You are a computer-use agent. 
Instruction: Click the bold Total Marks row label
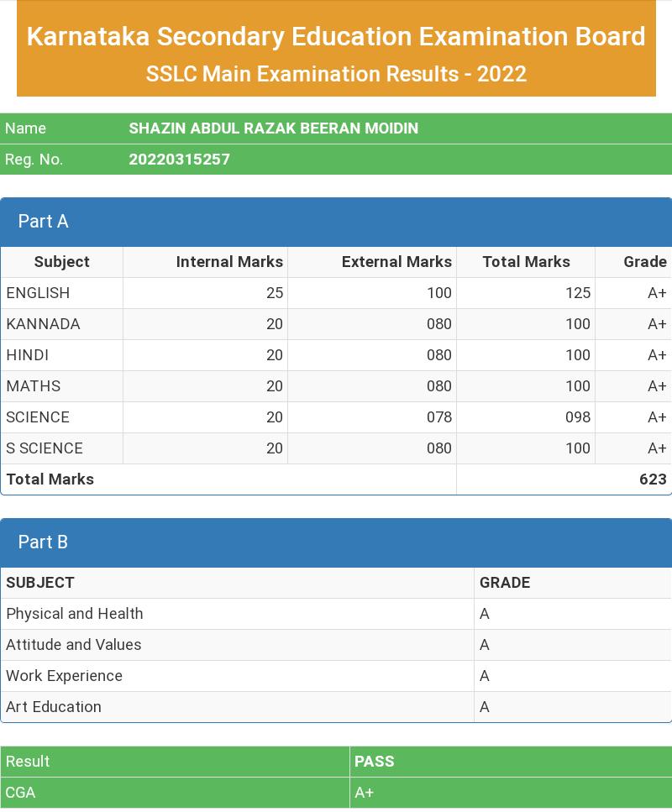[x=50, y=479]
